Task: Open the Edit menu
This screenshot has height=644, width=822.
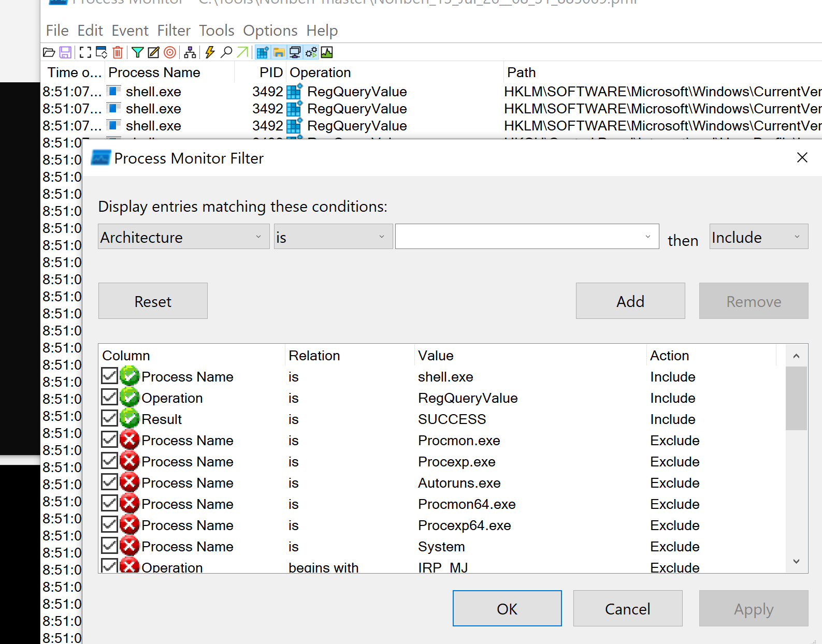Action: [90, 31]
